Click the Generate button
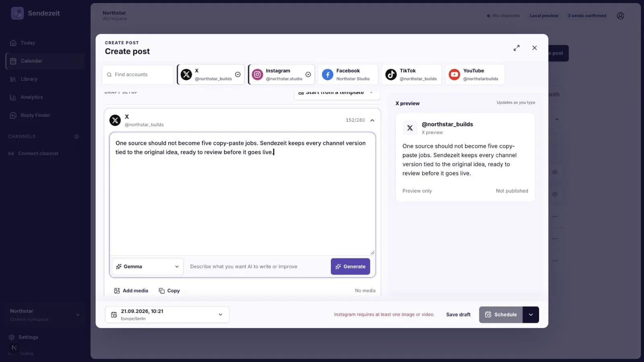This screenshot has height=362, width=644. (x=350, y=267)
